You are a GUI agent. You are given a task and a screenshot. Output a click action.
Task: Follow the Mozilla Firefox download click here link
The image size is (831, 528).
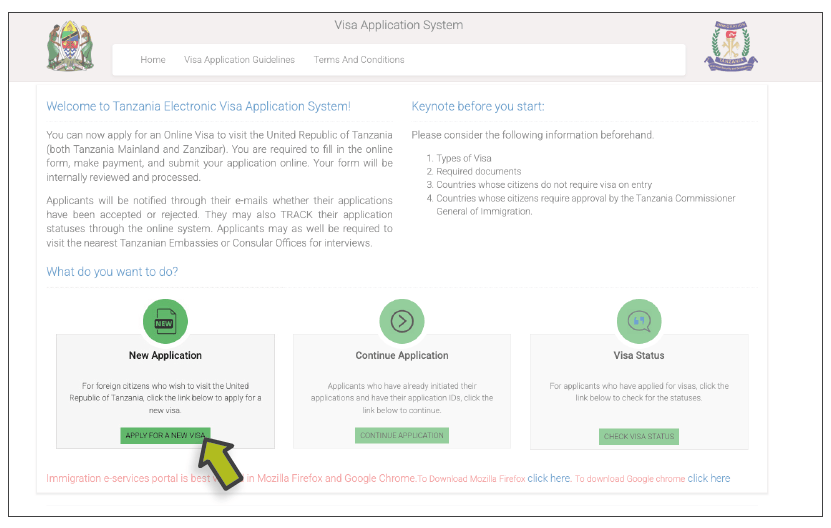(549, 478)
